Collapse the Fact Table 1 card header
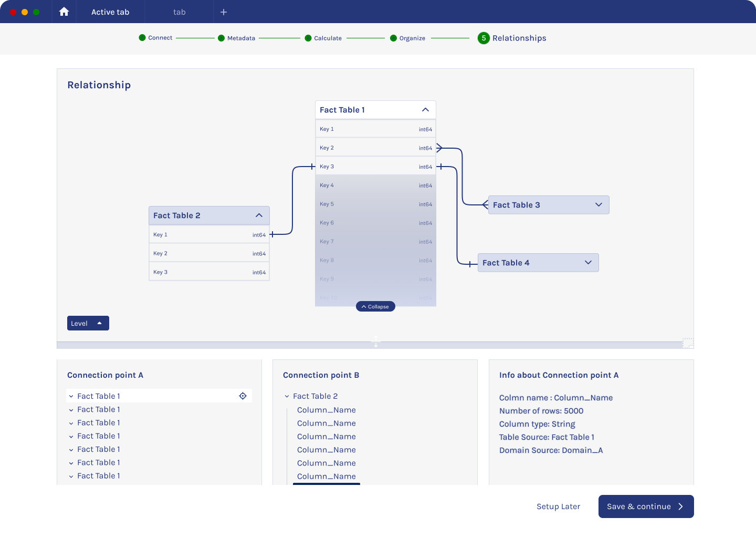This screenshot has width=756, height=538. click(425, 110)
